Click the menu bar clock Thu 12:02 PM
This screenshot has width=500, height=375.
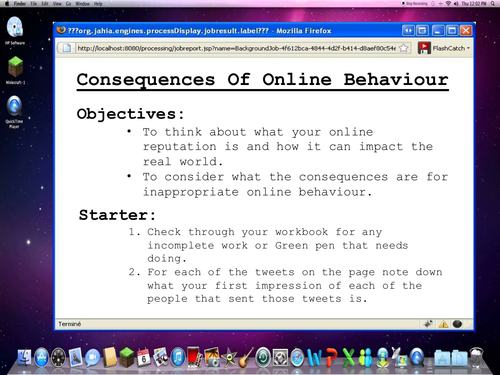(474, 4)
